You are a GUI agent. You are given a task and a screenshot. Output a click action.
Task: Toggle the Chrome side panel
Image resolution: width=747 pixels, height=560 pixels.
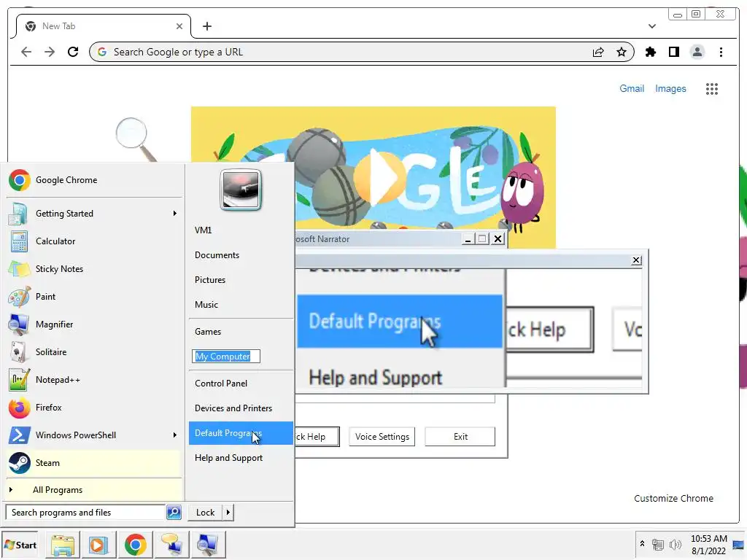673,52
